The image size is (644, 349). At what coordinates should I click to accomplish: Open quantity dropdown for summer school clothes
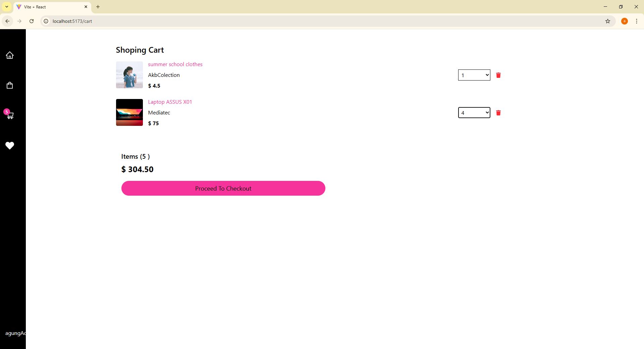pos(474,75)
